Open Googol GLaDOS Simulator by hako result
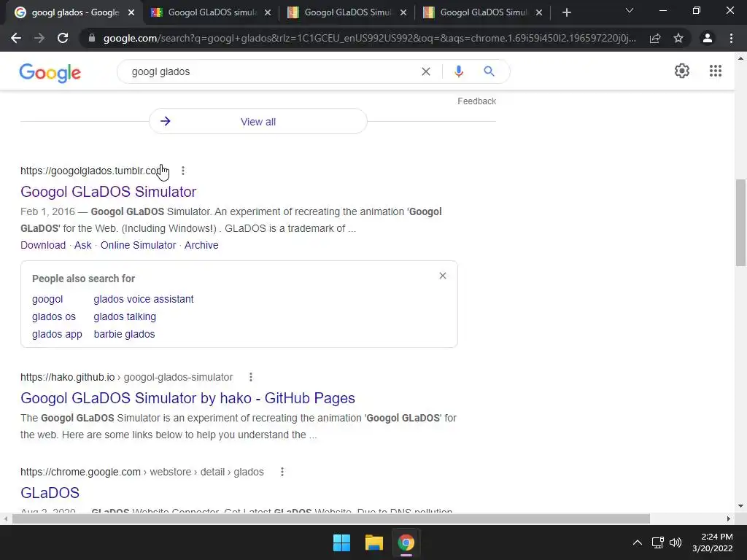 [x=187, y=398]
